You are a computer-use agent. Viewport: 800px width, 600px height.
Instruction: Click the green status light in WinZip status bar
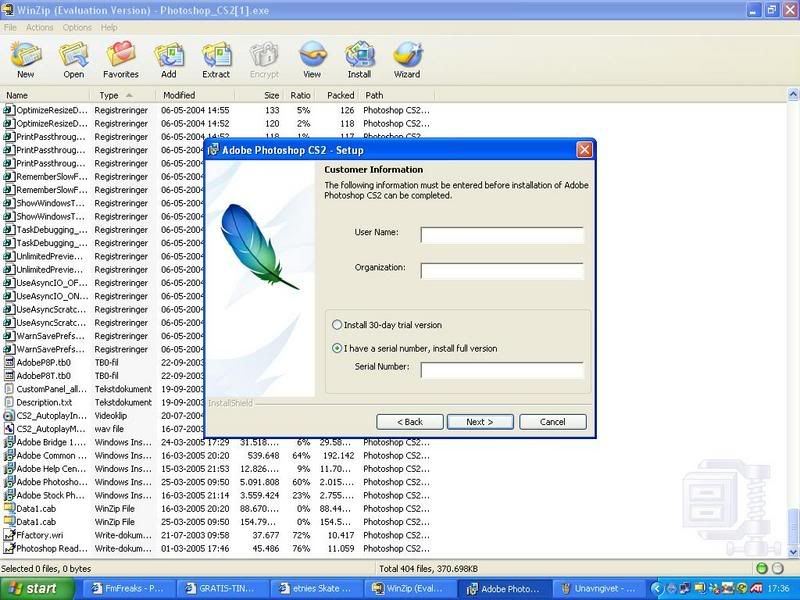point(762,568)
